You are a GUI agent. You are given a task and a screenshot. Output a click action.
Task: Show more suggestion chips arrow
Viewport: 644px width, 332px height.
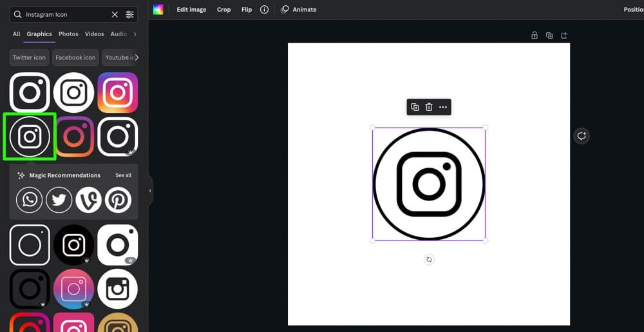(x=137, y=57)
